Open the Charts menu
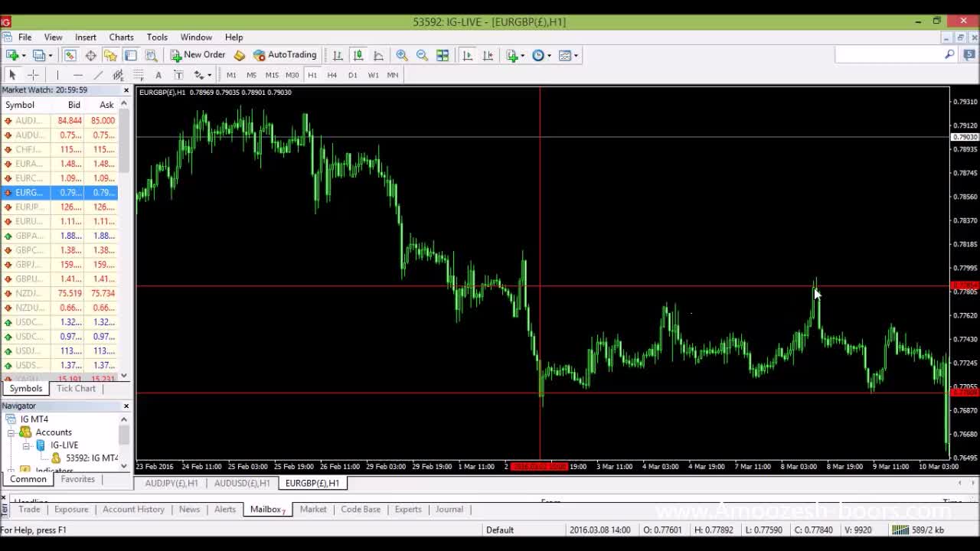980x551 pixels. [121, 37]
